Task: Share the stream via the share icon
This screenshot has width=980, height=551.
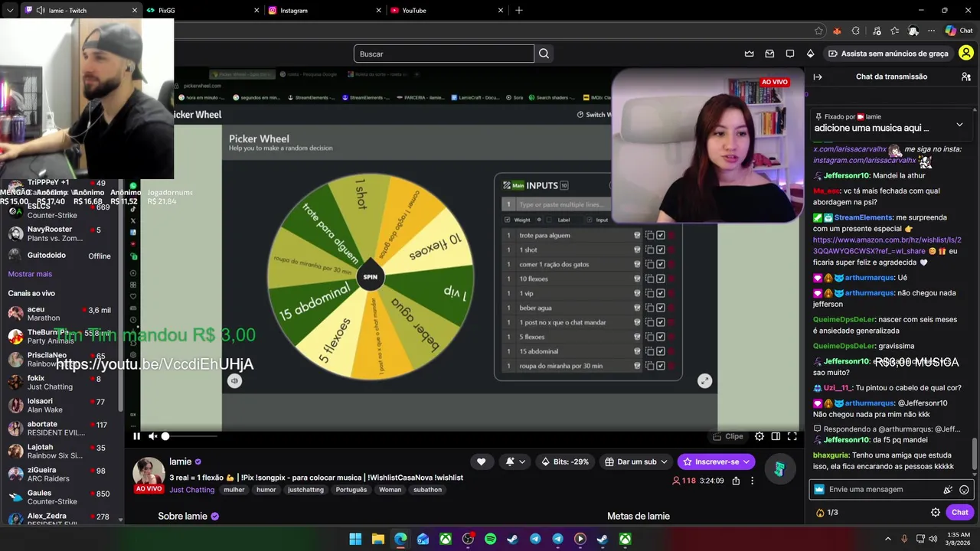Action: (x=736, y=481)
